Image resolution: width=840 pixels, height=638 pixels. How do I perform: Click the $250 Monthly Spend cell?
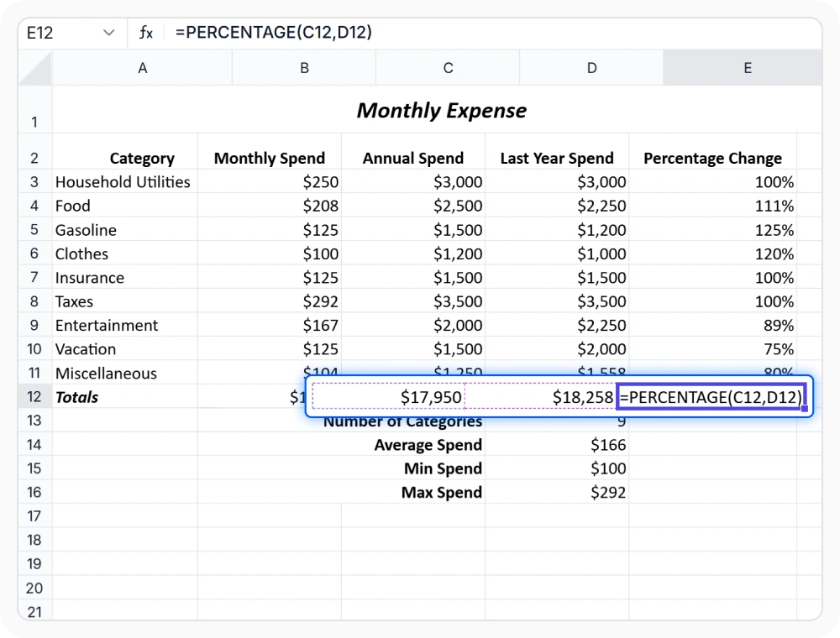point(270,182)
